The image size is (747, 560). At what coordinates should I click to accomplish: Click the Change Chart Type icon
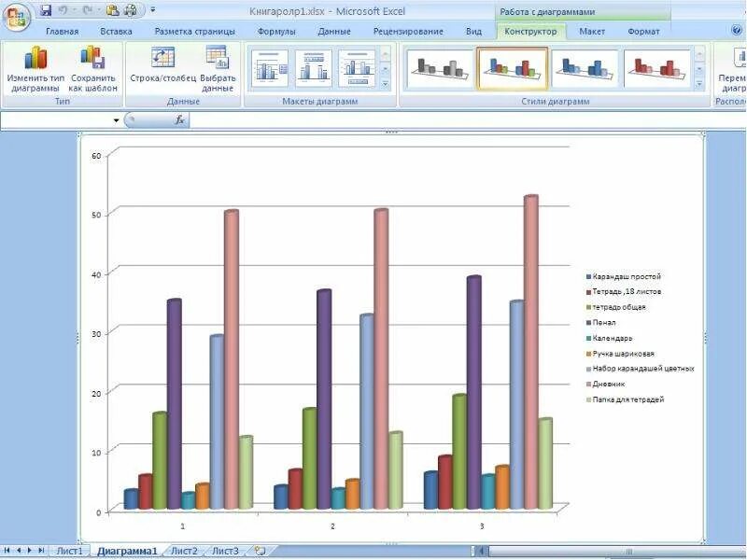pyautogui.click(x=35, y=58)
